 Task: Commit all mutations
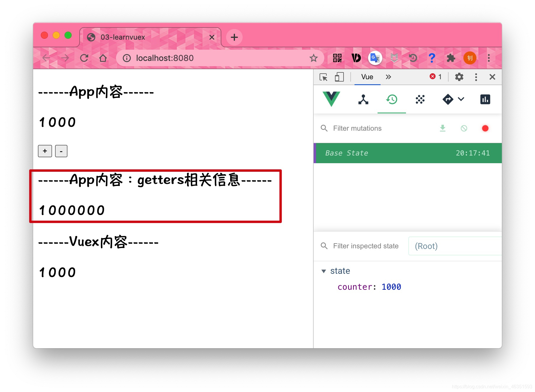443,128
